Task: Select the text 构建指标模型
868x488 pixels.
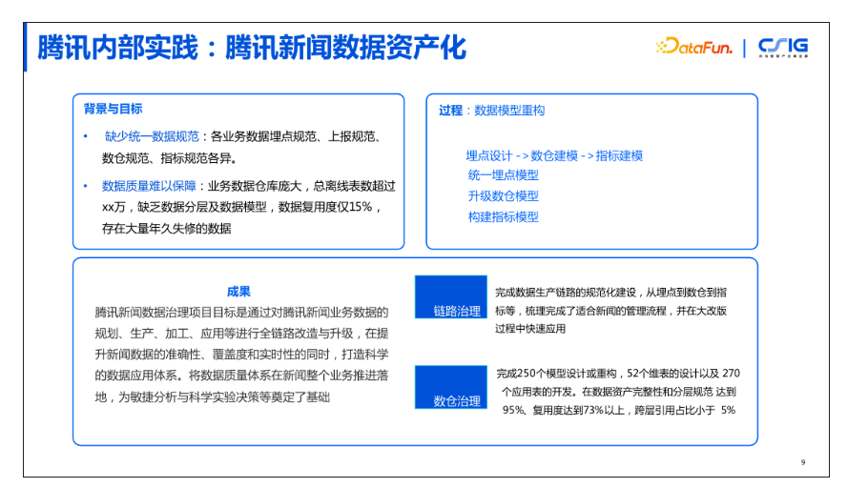Action: pos(504,217)
